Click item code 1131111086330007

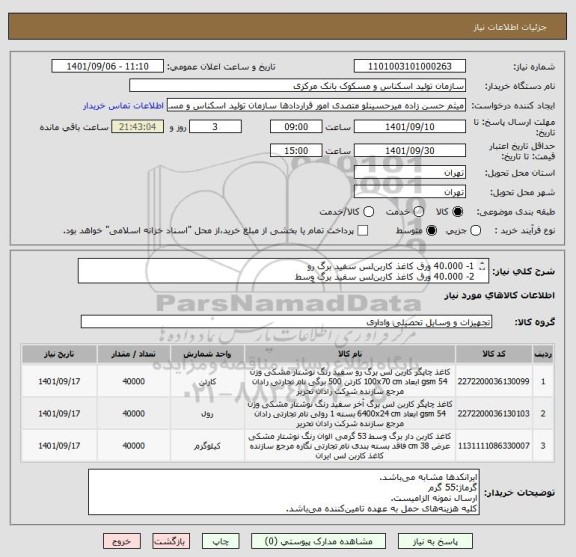click(493, 446)
